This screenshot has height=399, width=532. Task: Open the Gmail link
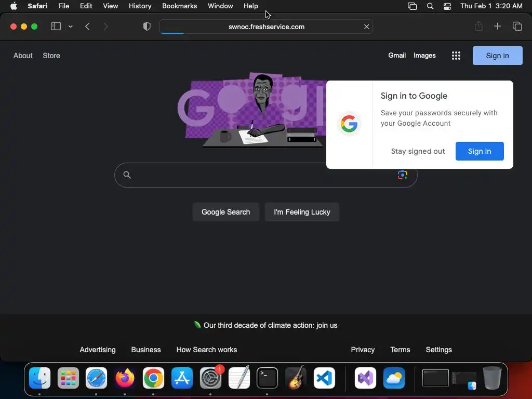point(397,55)
